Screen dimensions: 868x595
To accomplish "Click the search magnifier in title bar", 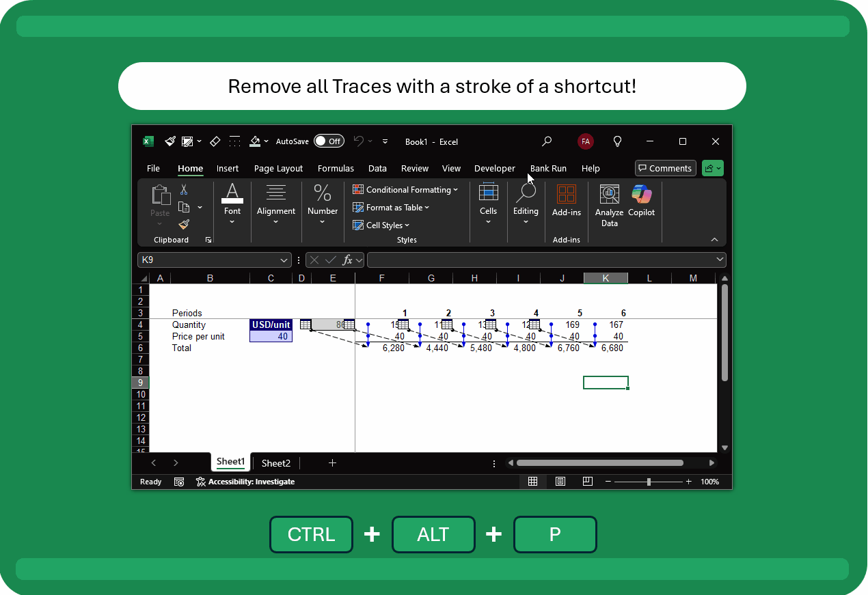I will tap(547, 141).
